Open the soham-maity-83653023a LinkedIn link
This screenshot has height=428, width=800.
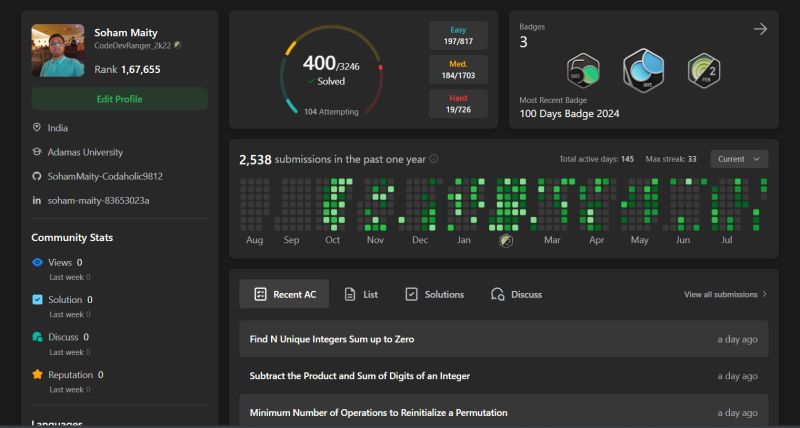[98, 200]
